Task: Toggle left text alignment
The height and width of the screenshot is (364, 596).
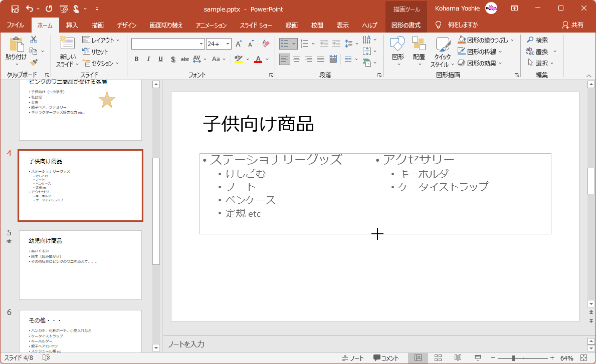Action: (285, 59)
